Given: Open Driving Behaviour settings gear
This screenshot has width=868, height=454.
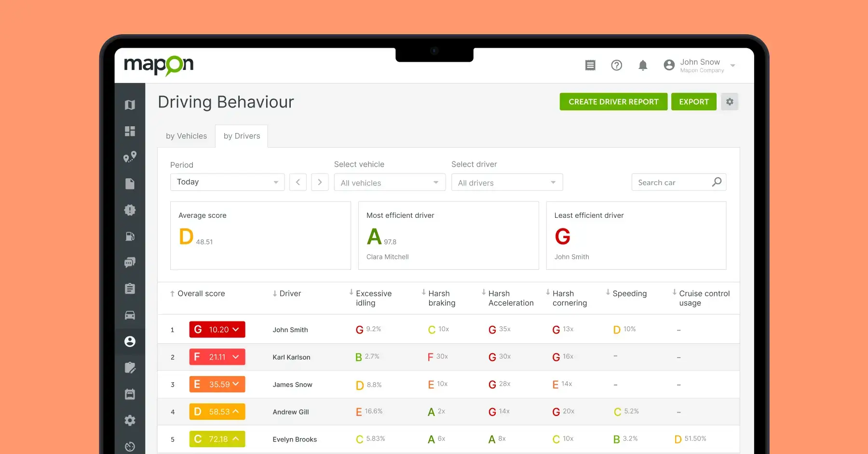Looking at the screenshot, I should coord(730,102).
